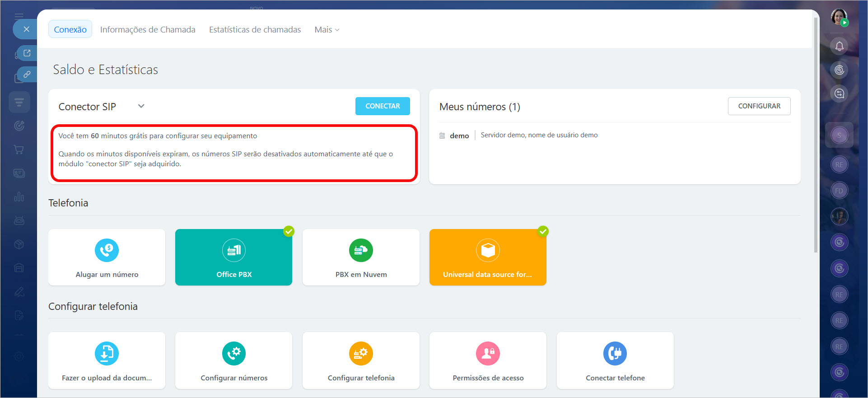Viewport: 868px width, 398px height.
Task: Click the green checkmark on Office PBX
Action: pyautogui.click(x=289, y=231)
